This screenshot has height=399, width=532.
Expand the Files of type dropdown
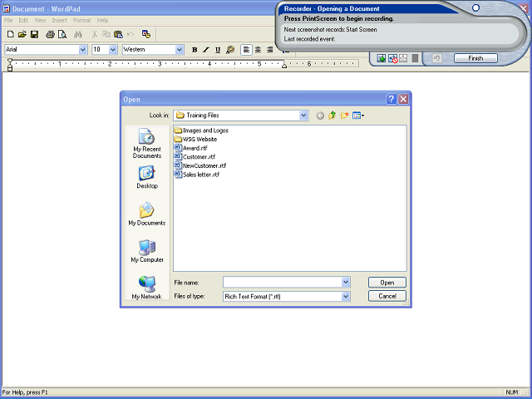tap(346, 297)
